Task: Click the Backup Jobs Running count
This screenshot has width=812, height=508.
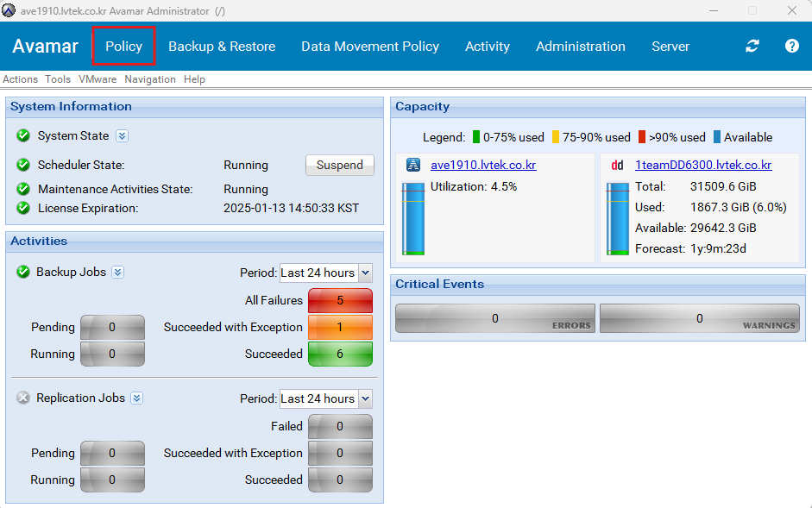Action: (x=112, y=354)
